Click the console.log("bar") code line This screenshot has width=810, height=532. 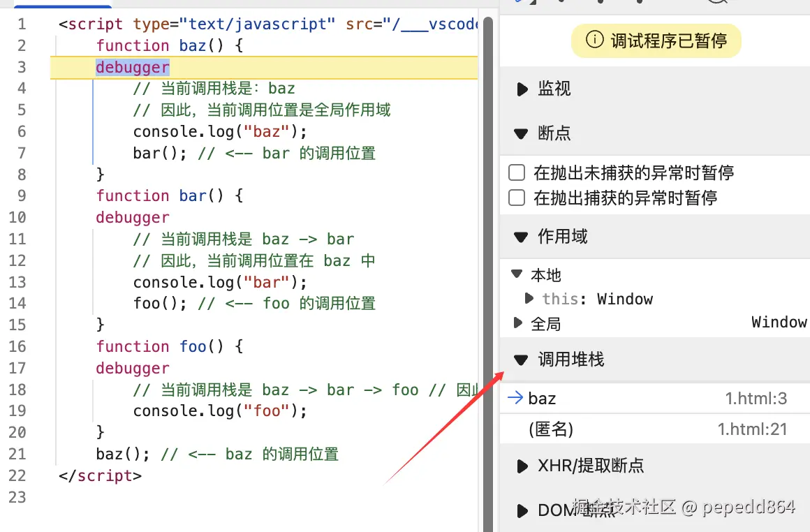pos(219,282)
